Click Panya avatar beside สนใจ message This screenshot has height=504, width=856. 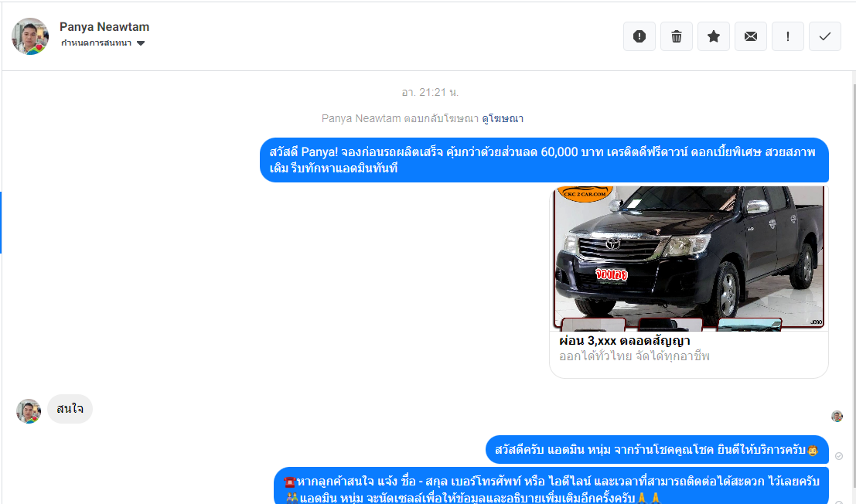(x=29, y=411)
